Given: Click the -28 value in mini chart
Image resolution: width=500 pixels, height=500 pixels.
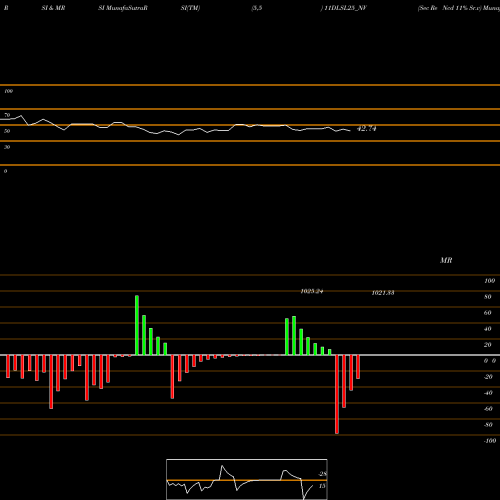Looking at the screenshot, I should (x=323, y=474).
